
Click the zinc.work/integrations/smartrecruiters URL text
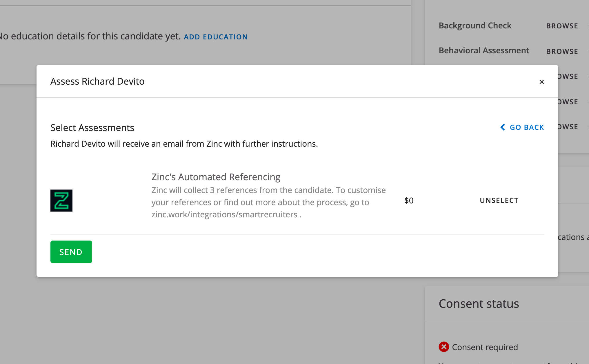224,214
